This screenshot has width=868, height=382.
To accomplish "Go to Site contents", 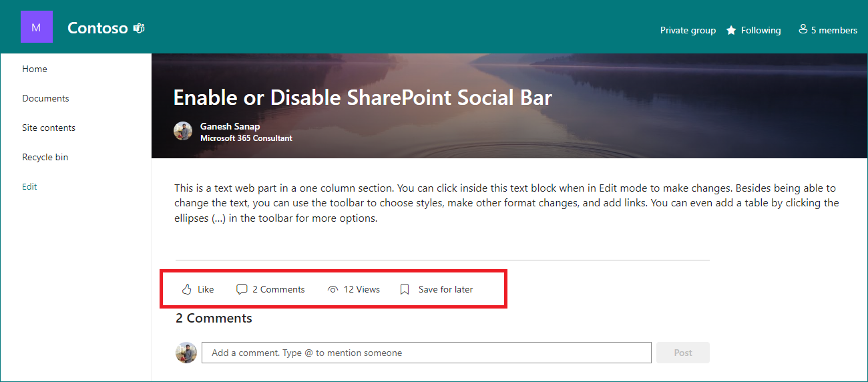I will pos(49,128).
